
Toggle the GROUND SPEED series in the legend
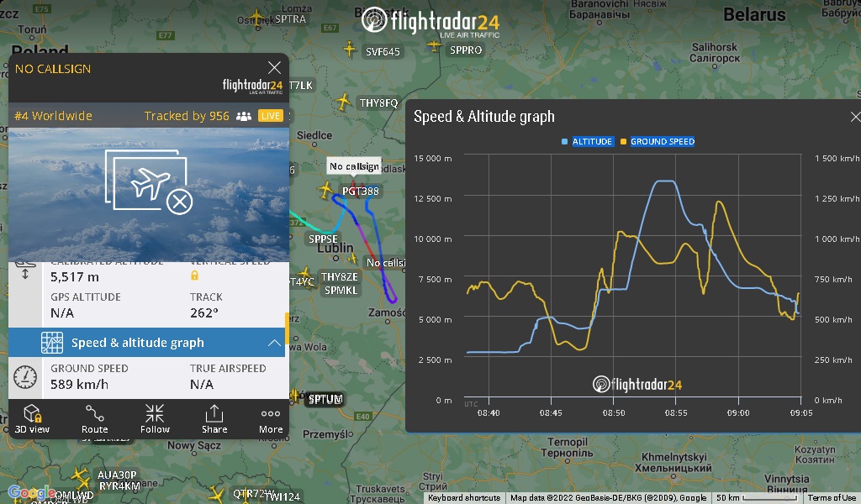pos(663,141)
